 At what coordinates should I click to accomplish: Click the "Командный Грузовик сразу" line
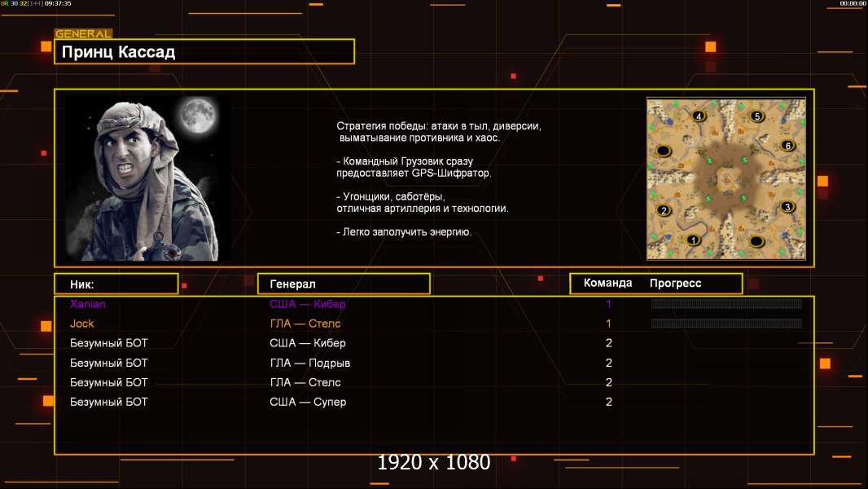pyautogui.click(x=405, y=161)
